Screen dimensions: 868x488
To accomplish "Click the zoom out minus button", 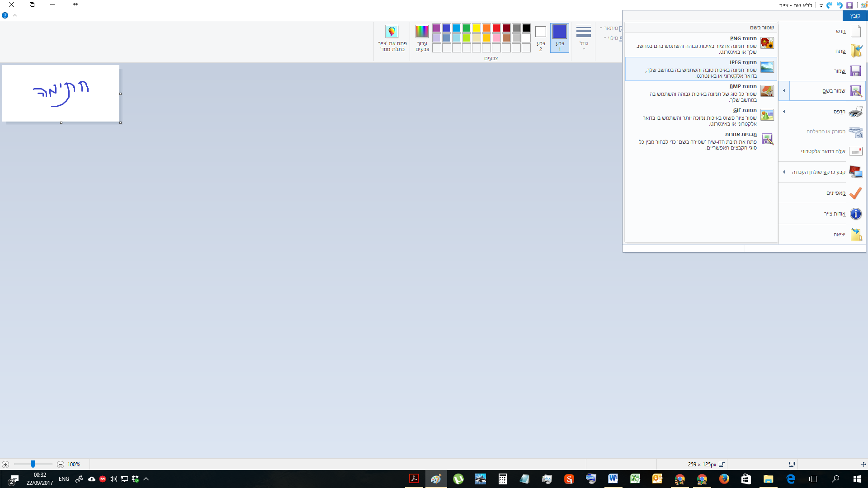I will pyautogui.click(x=61, y=465).
